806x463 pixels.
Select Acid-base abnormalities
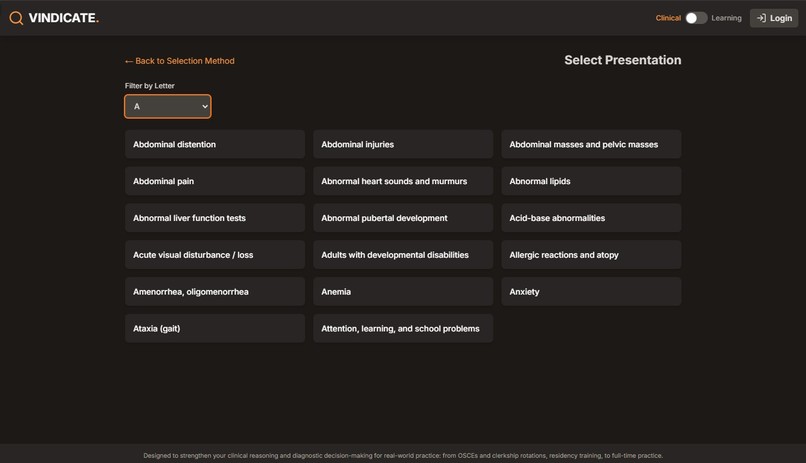591,218
